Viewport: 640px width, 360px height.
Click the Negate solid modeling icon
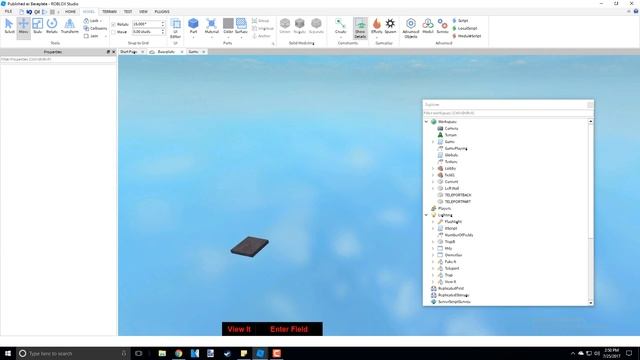300,26
